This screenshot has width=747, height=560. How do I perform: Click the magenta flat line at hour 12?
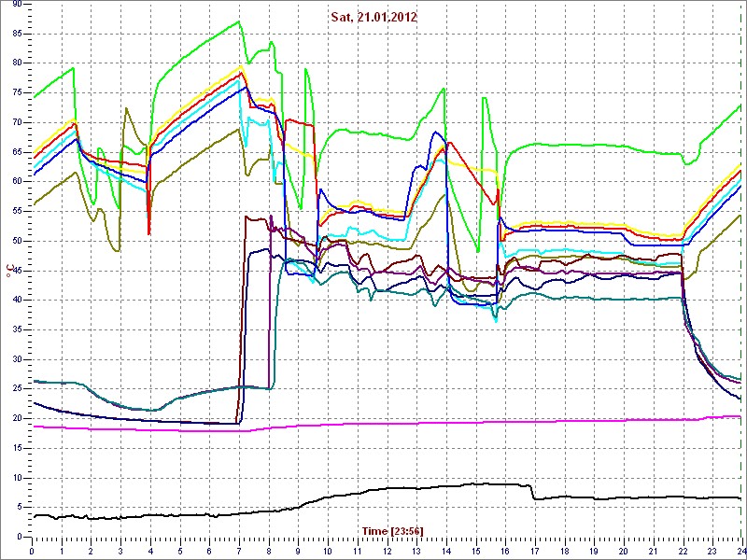[387, 424]
